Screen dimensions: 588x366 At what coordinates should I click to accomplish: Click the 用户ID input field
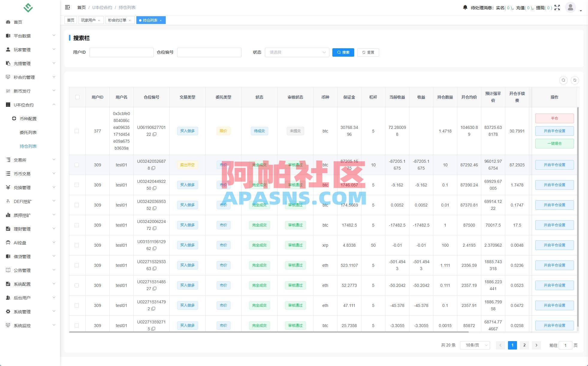[121, 52]
